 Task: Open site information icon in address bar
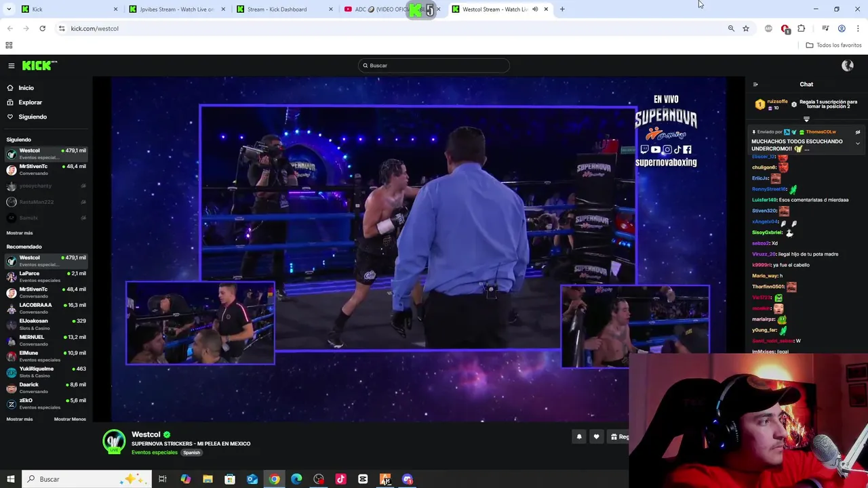[62, 28]
